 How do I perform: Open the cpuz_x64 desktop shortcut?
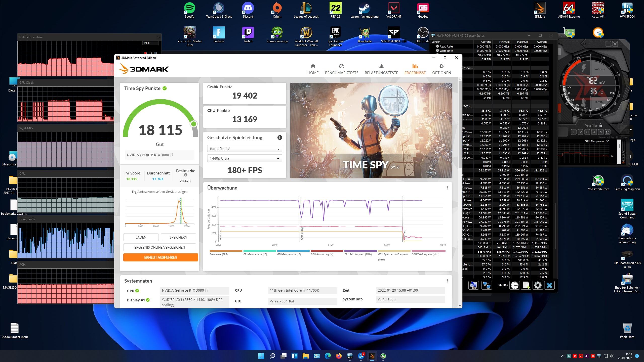tap(598, 10)
